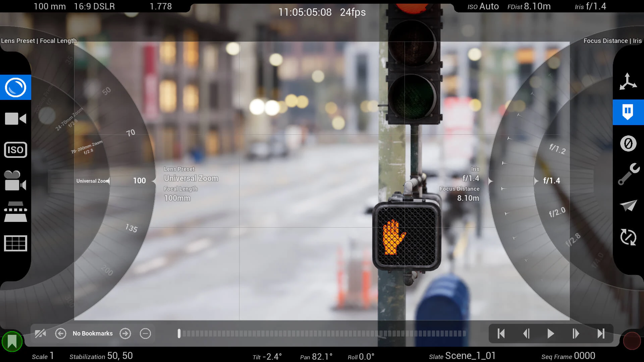This screenshot has height=362, width=644.
Task: Click the remove bookmark minus button
Action: [146, 333]
